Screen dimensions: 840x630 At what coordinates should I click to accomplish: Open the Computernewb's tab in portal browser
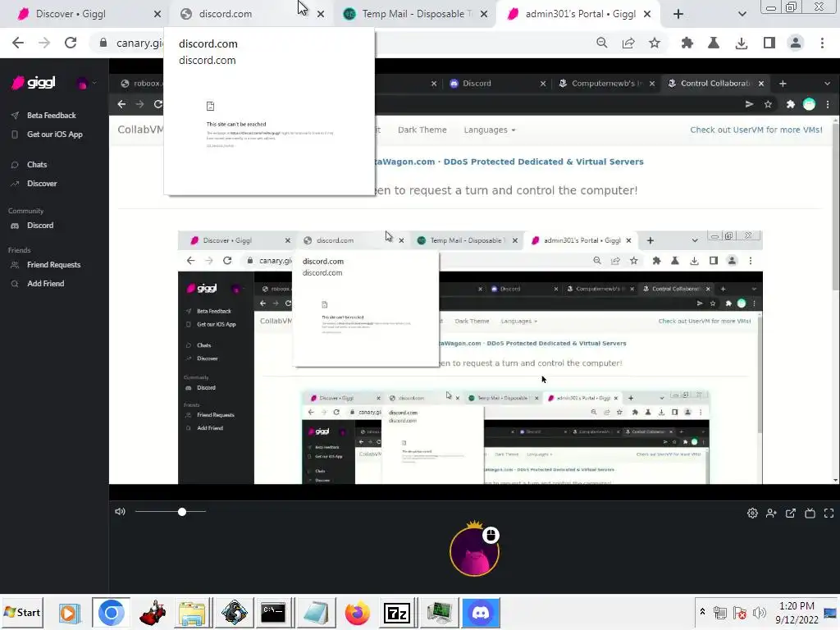[x=606, y=84]
